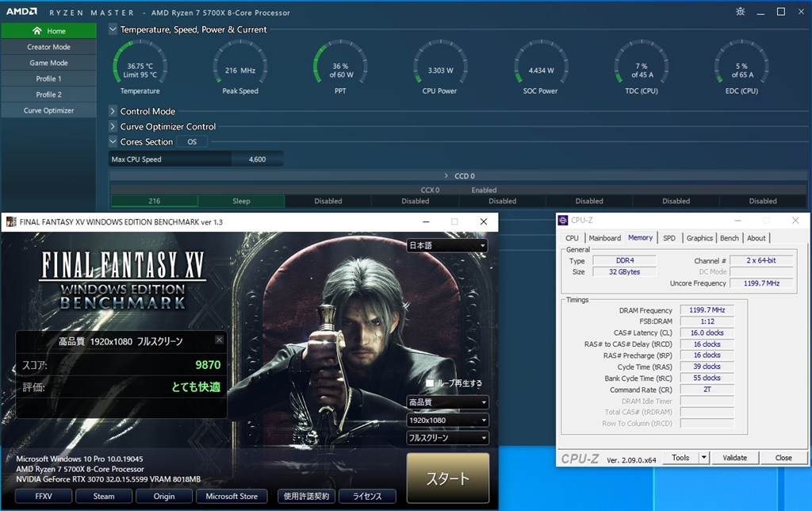The image size is (812, 511).
Task: Open the quality dropdown showing 高品質
Action: coord(447,402)
